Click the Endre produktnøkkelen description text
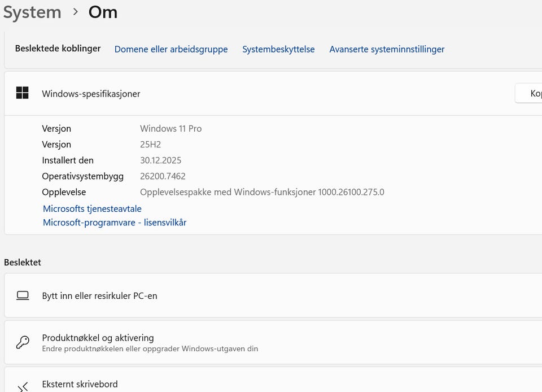 coord(150,349)
